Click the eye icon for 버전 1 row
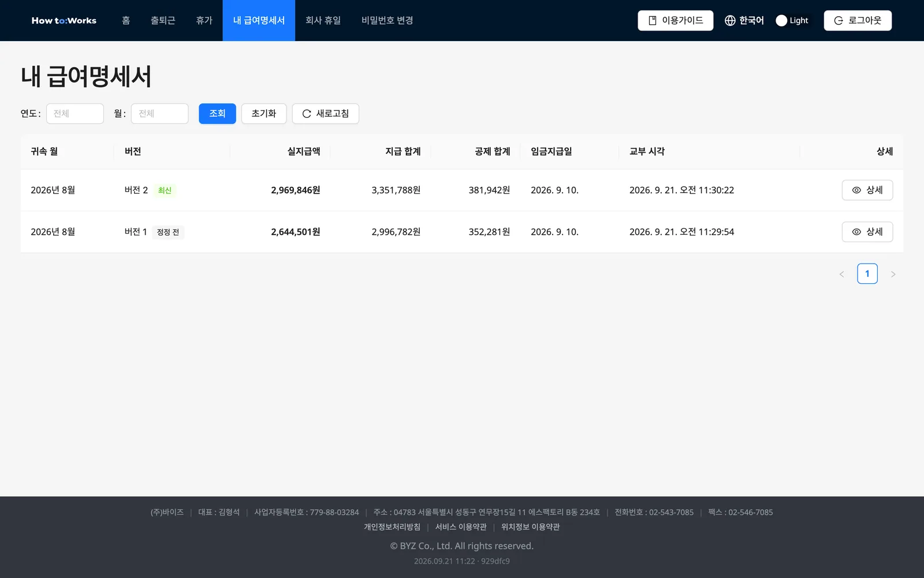This screenshot has width=924, height=578. 856,232
